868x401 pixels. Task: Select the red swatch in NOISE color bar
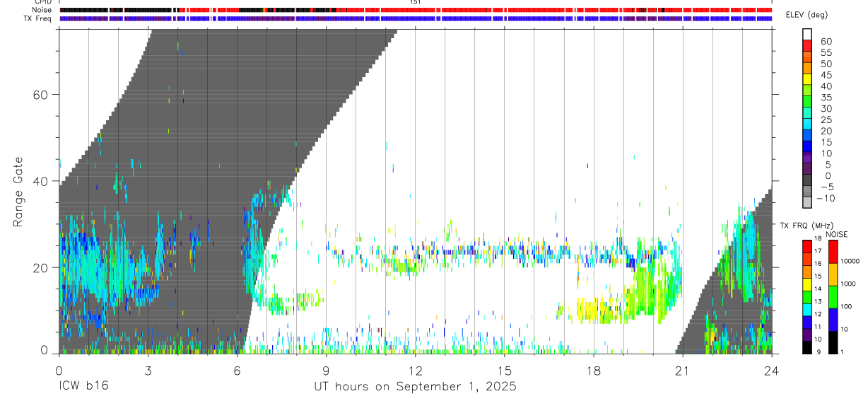(832, 252)
